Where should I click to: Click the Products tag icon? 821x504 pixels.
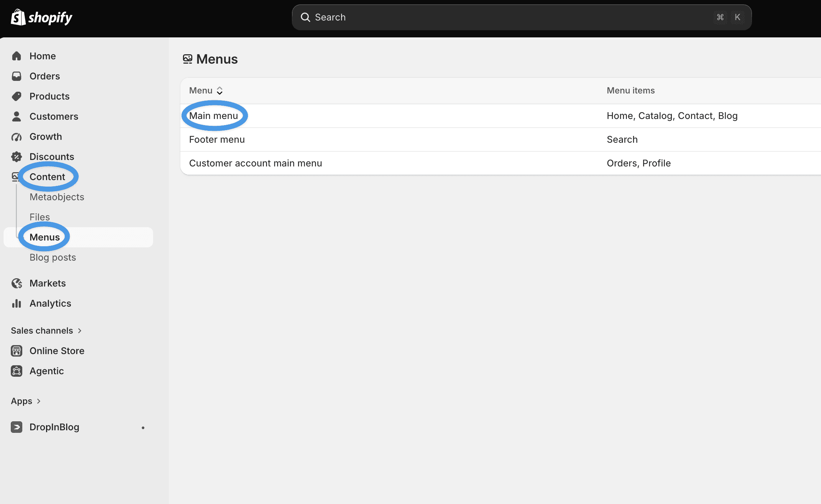point(17,96)
